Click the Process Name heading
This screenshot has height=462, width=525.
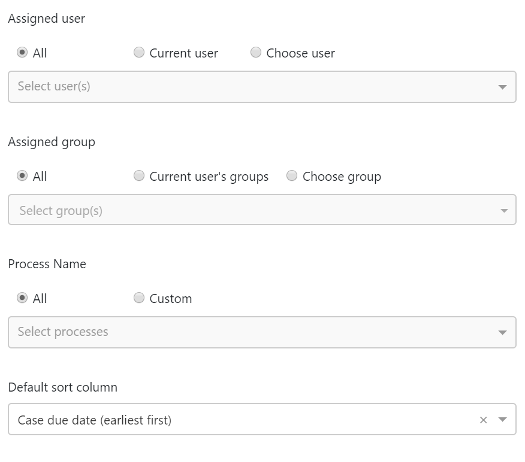(x=47, y=264)
